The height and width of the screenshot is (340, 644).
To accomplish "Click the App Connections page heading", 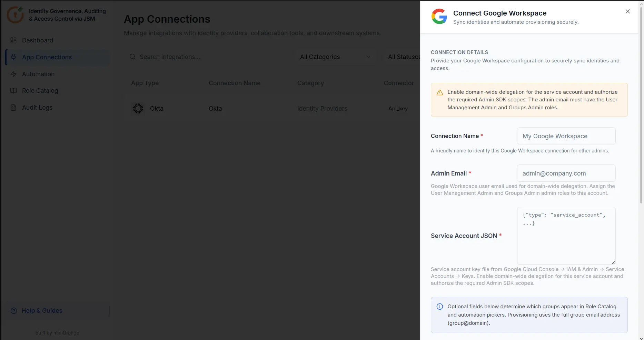I will point(167,19).
